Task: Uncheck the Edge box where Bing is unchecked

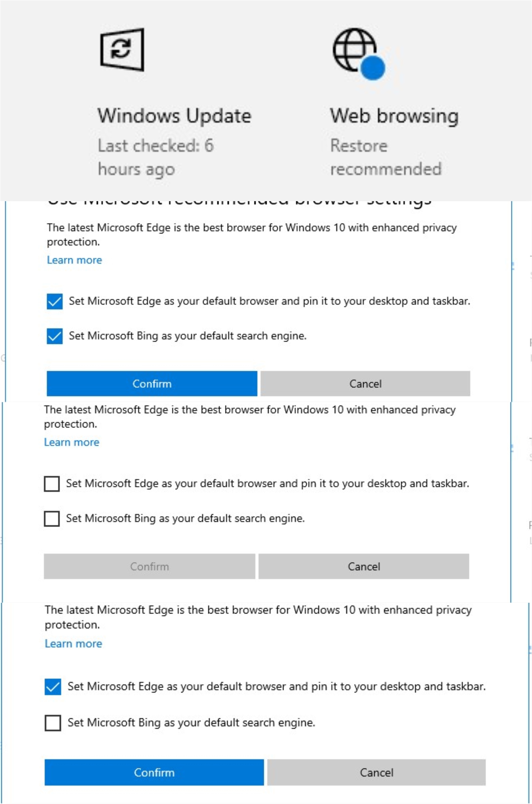Action: click(x=53, y=687)
